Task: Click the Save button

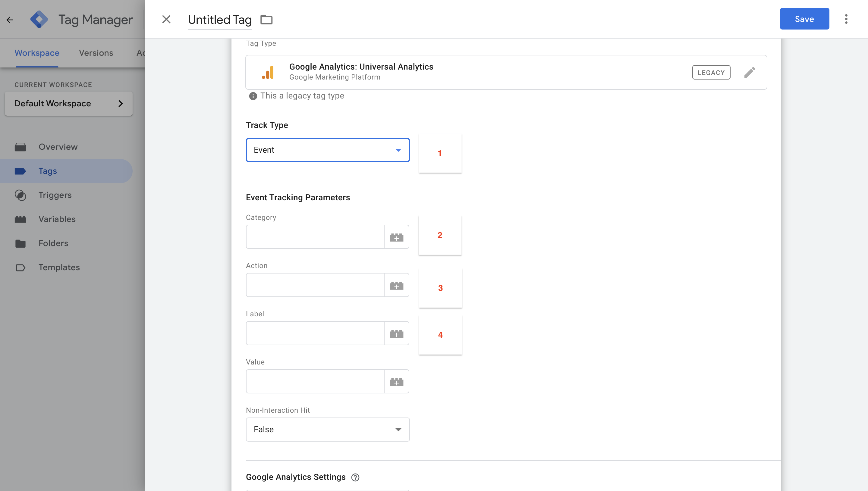Action: coord(804,19)
